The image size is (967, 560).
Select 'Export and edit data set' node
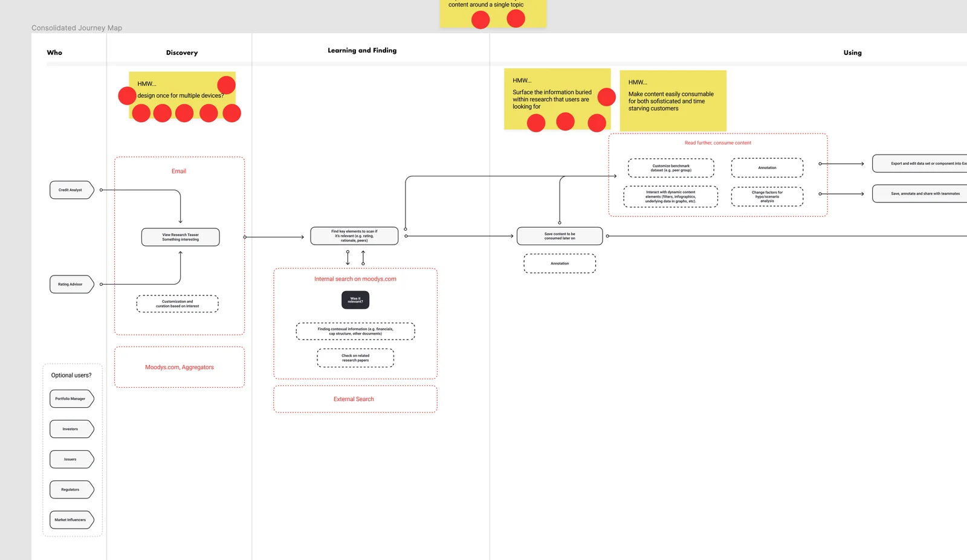[920, 163]
